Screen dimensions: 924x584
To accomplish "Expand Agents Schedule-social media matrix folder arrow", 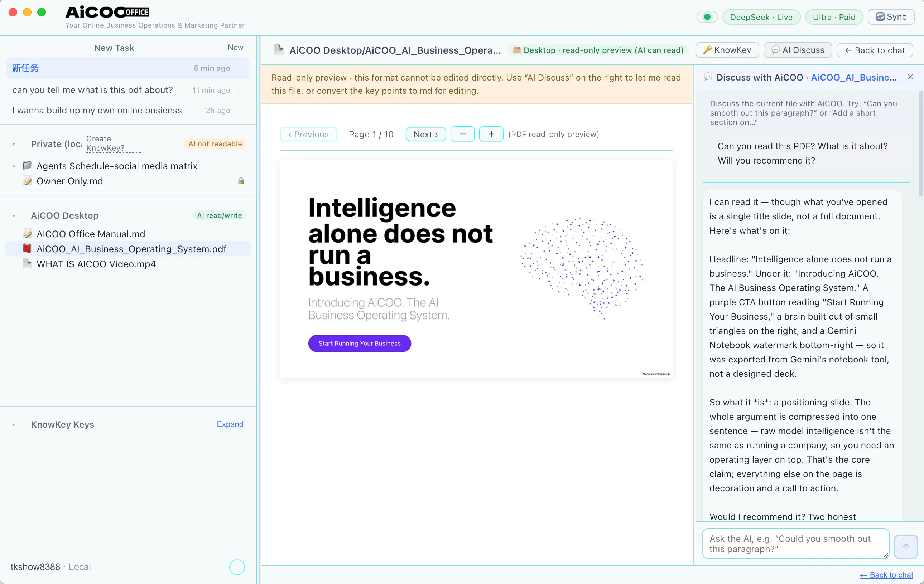I will [14, 166].
